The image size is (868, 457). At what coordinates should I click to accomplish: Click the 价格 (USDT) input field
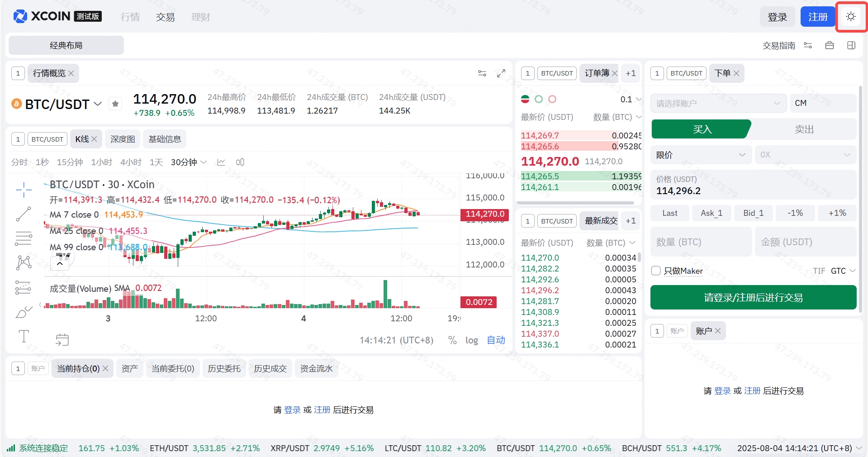coord(753,190)
